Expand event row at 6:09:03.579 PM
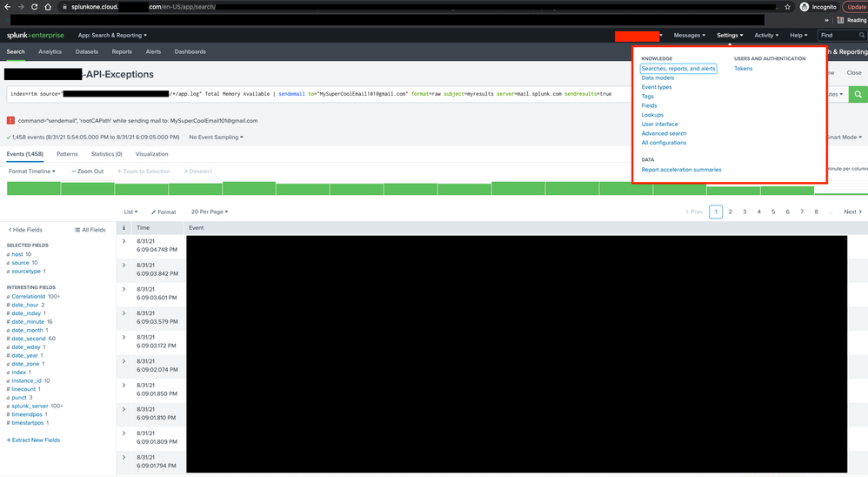The image size is (868, 477). [x=124, y=313]
